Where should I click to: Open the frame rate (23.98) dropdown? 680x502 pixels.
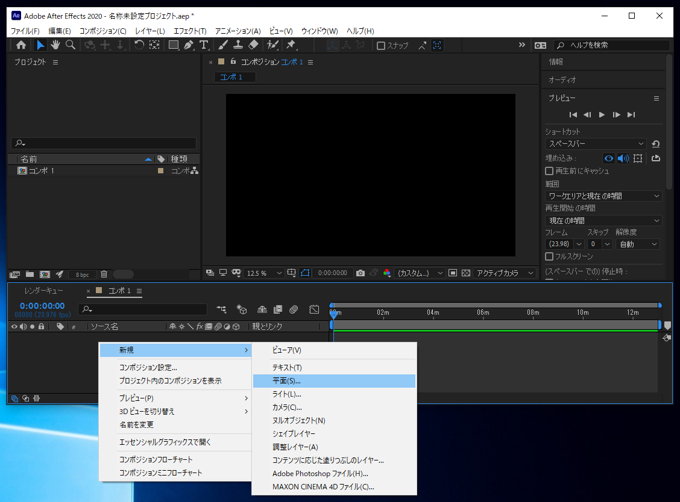click(x=565, y=244)
